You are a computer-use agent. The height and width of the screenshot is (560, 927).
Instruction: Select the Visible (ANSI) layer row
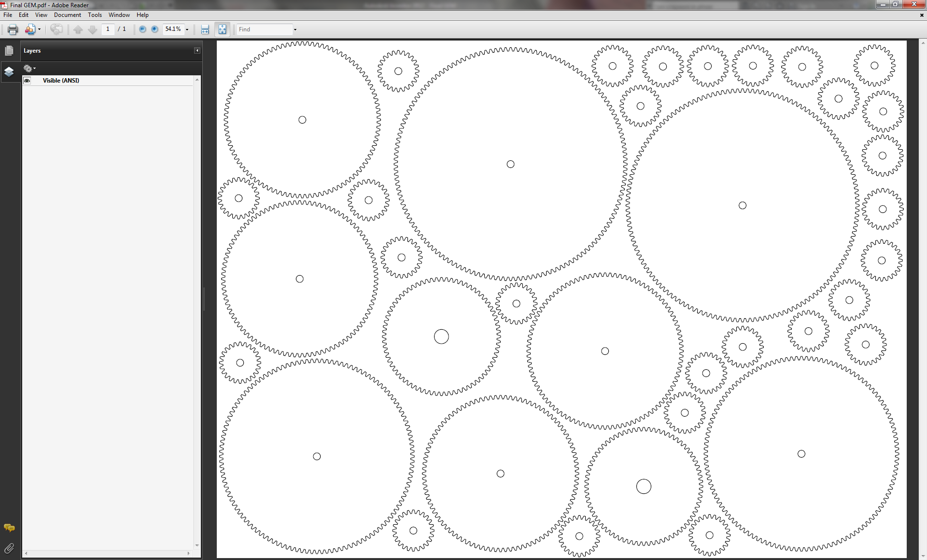point(108,81)
